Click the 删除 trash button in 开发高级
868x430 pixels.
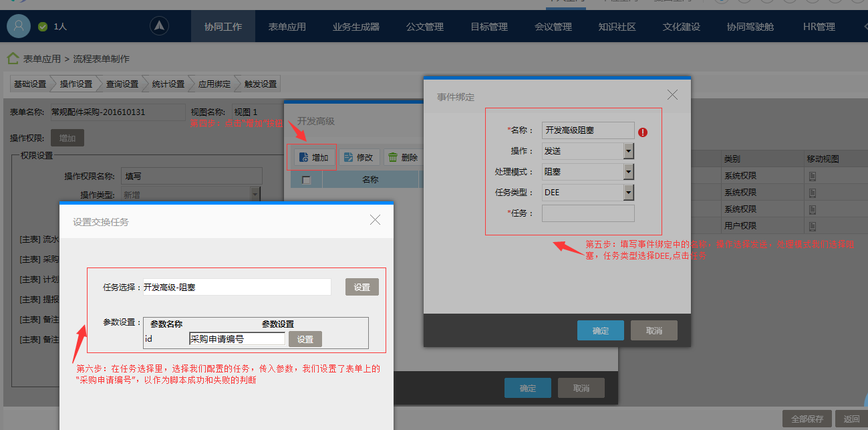coord(403,157)
